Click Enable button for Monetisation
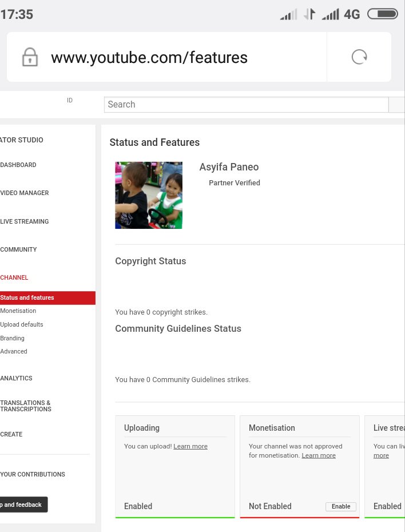 coord(341,507)
